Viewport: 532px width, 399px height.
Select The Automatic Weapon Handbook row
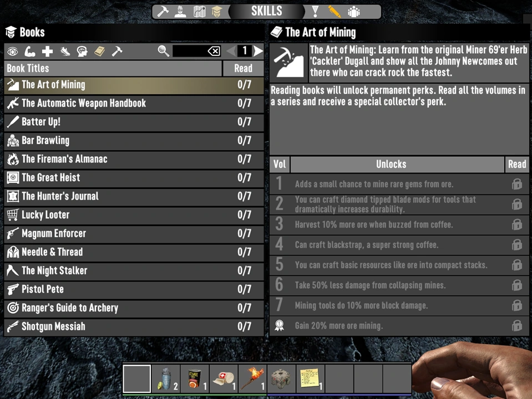(134, 104)
